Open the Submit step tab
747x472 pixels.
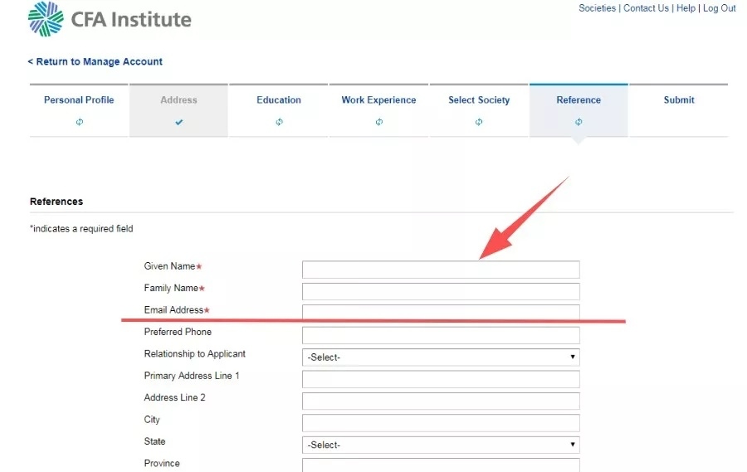click(679, 100)
